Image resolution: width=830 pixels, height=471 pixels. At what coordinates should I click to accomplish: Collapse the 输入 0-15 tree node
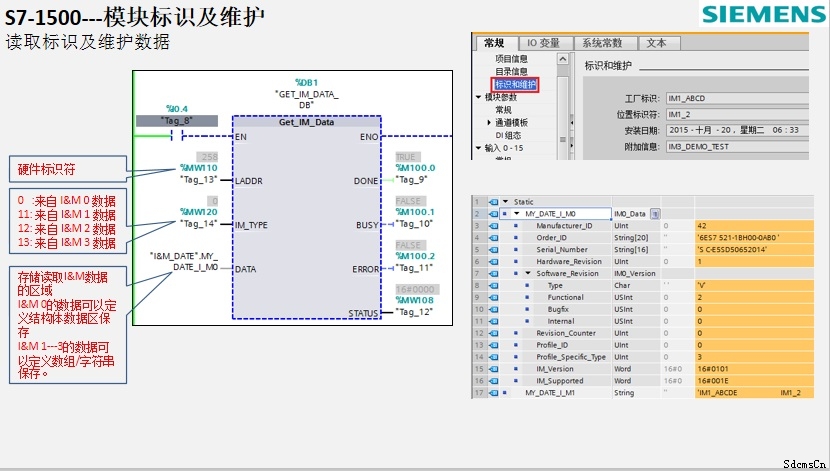click(x=479, y=148)
